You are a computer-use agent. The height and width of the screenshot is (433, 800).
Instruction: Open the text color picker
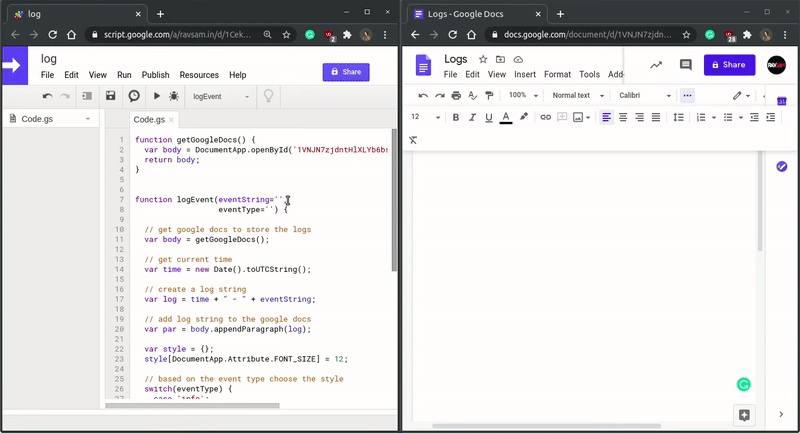(506, 117)
